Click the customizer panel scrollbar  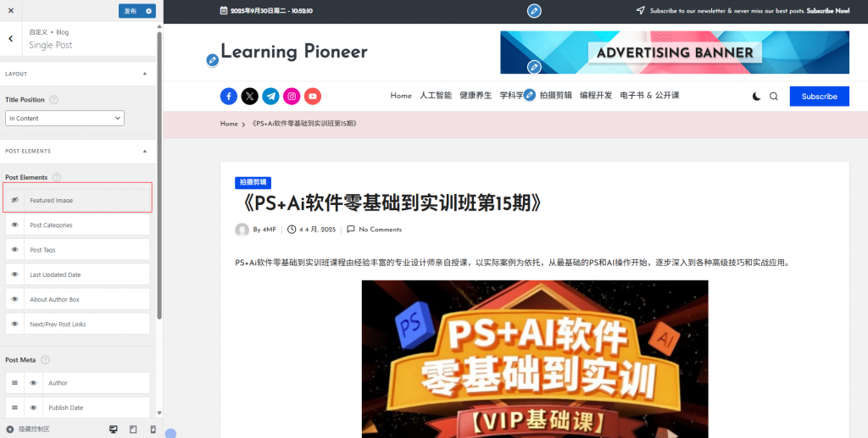tap(159, 175)
